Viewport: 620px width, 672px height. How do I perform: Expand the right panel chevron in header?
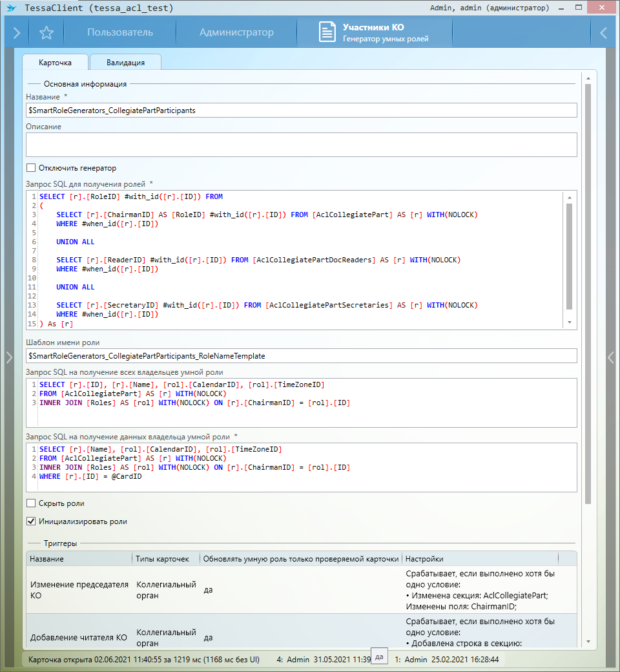pos(604,33)
